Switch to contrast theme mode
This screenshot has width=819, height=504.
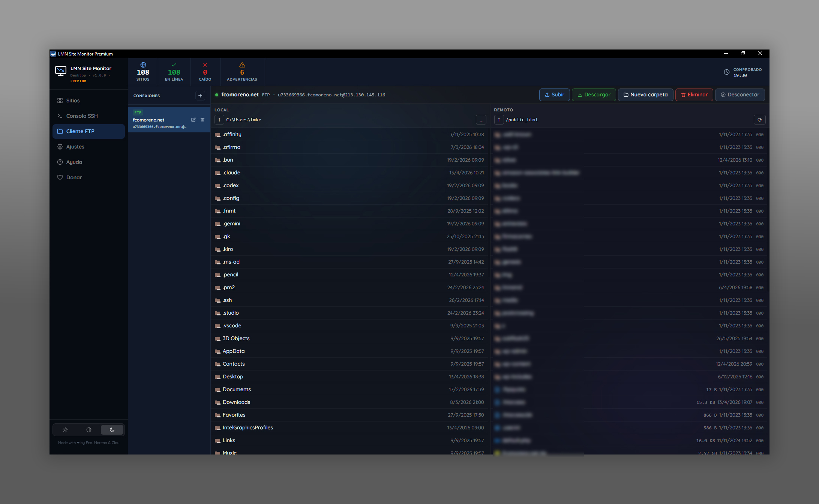89,430
